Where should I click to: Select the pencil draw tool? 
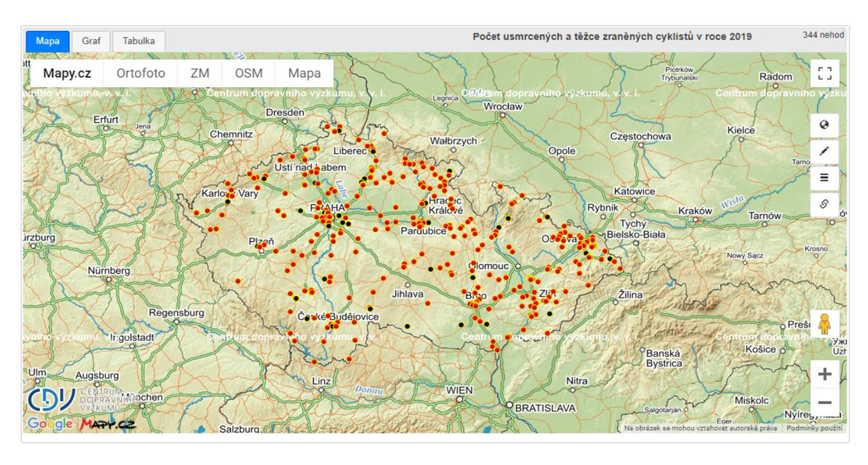point(824,151)
